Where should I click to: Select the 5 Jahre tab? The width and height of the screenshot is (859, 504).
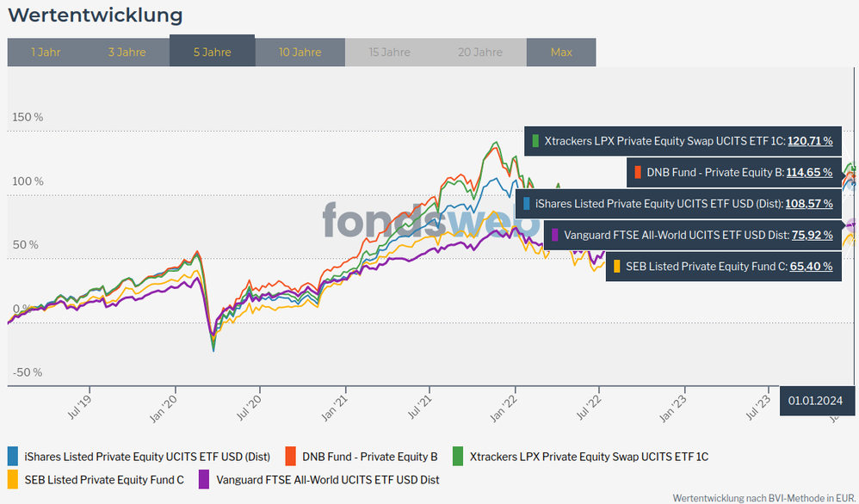tap(212, 52)
